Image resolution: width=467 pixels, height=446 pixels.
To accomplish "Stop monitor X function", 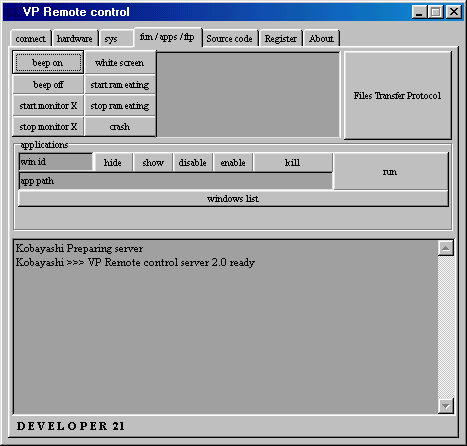I will point(48,126).
